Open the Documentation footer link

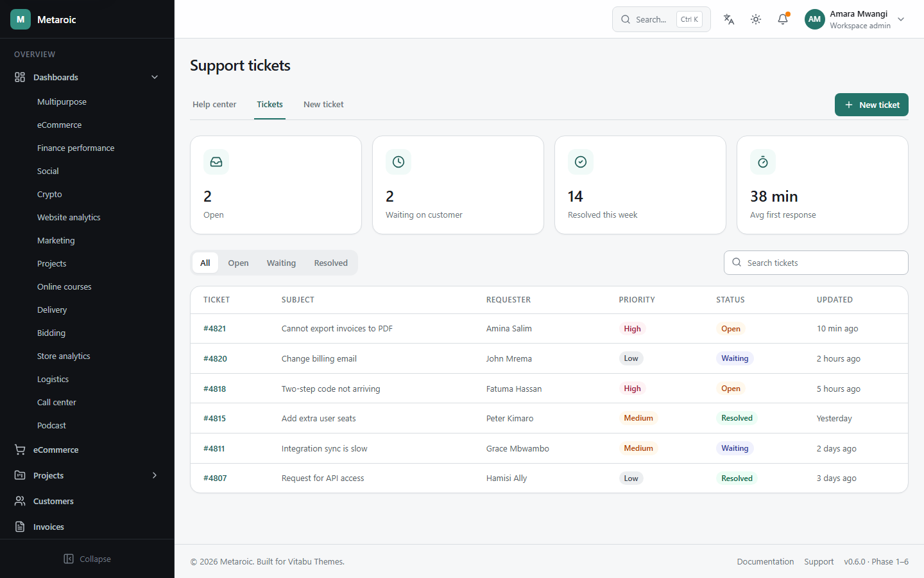[766, 561]
